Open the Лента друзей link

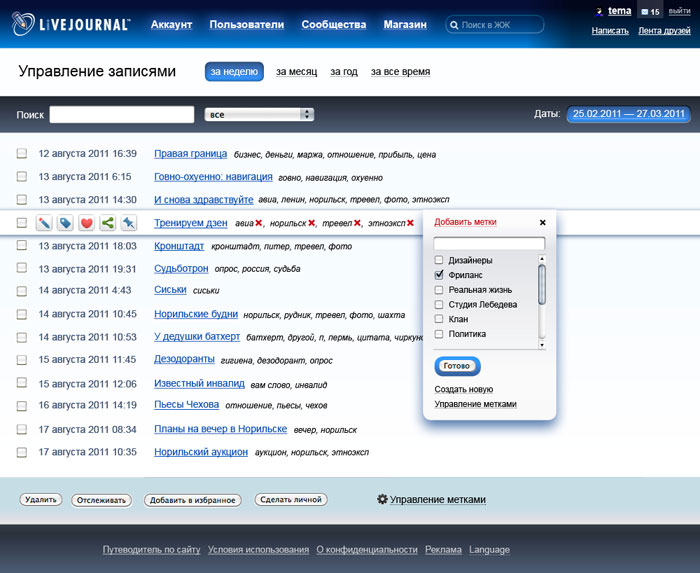click(x=664, y=31)
